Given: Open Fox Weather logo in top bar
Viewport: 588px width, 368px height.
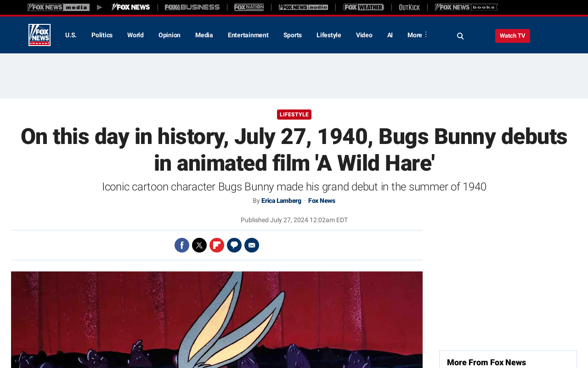Looking at the screenshot, I should (363, 7).
